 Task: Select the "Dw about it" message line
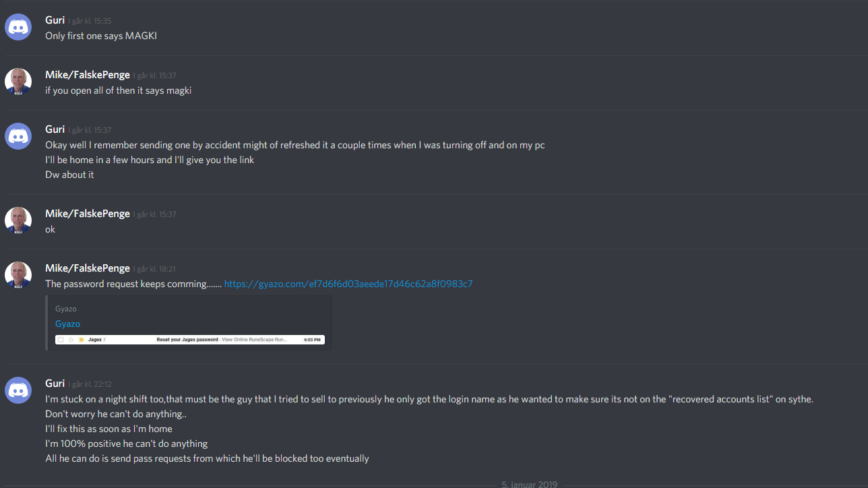pos(69,175)
